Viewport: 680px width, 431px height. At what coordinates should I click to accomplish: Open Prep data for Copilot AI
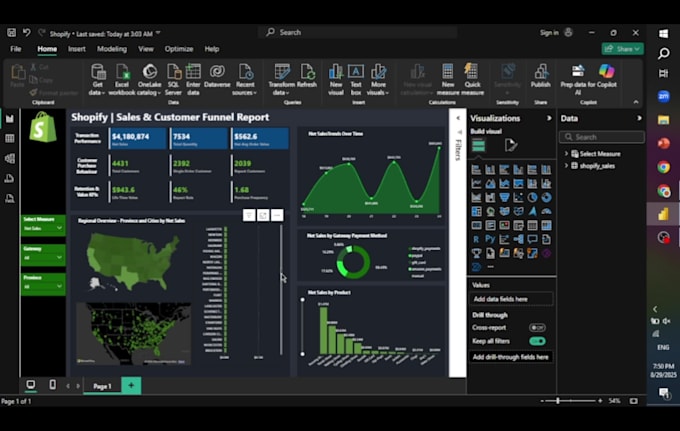(577, 80)
